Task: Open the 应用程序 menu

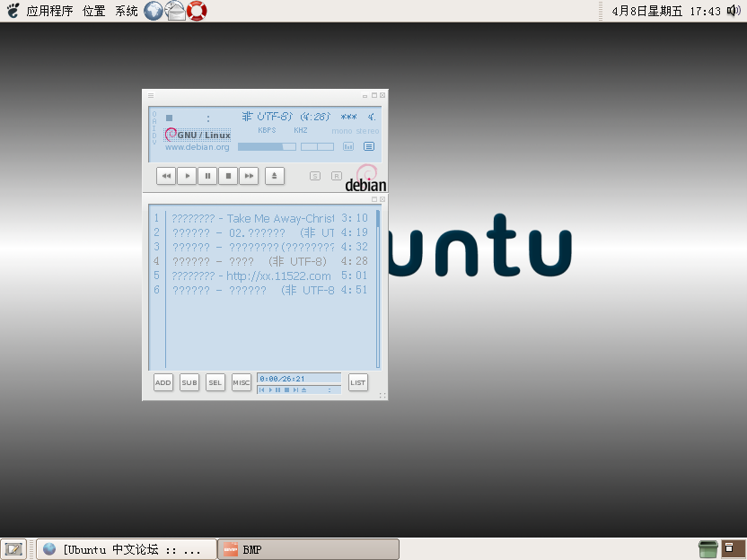Action: coord(49,11)
